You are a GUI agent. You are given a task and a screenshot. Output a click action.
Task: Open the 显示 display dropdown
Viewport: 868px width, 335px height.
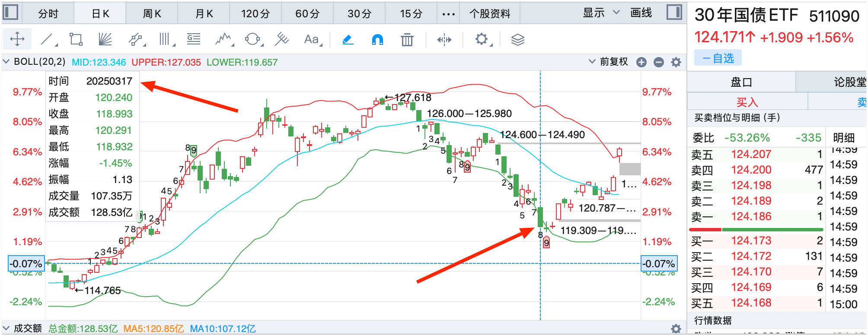pyautogui.click(x=601, y=13)
